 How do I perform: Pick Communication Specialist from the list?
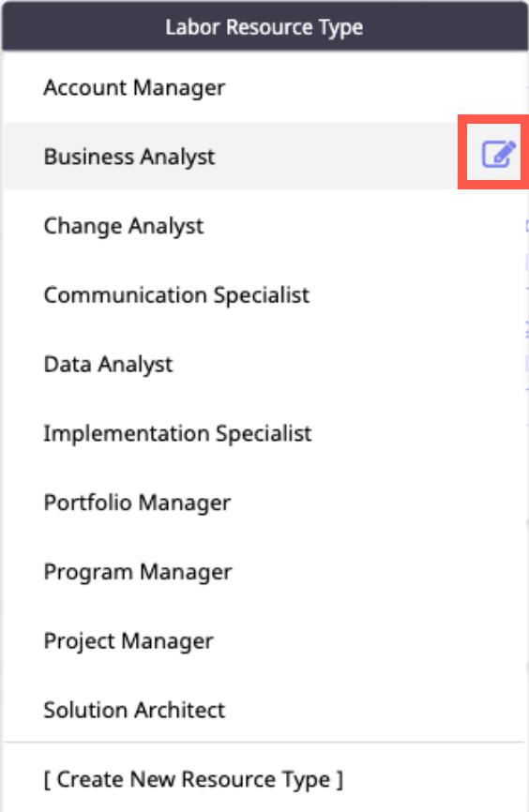264,295
